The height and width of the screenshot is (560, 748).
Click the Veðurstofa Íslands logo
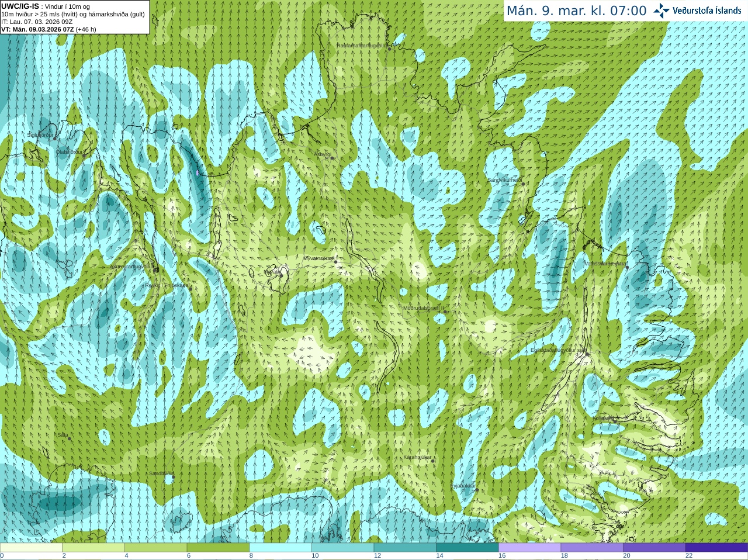tap(697, 11)
